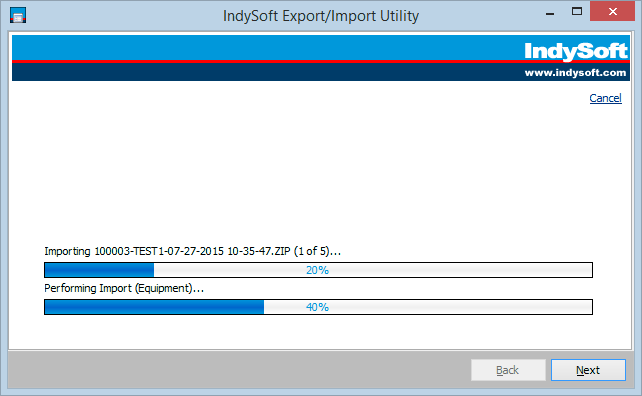Click the www.indysoft.com text in banner
Image resolution: width=642 pixels, height=396 pixels.
[x=575, y=73]
